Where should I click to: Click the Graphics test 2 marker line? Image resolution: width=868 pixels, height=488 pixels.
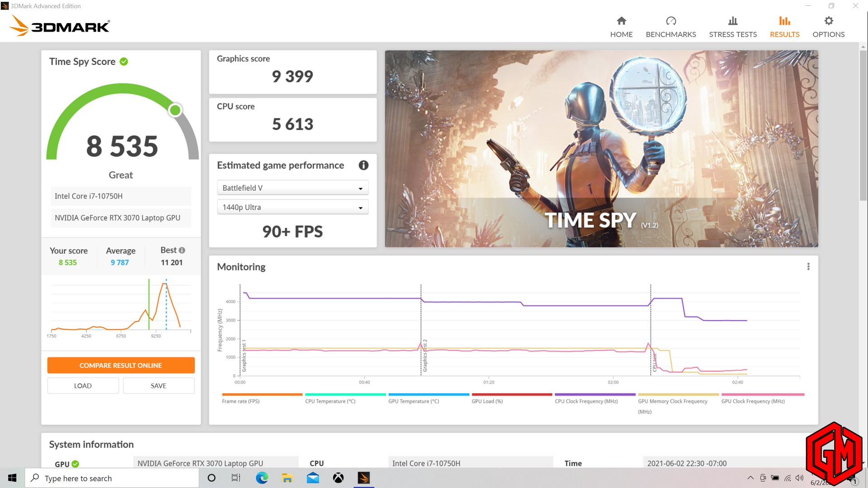pos(421,330)
